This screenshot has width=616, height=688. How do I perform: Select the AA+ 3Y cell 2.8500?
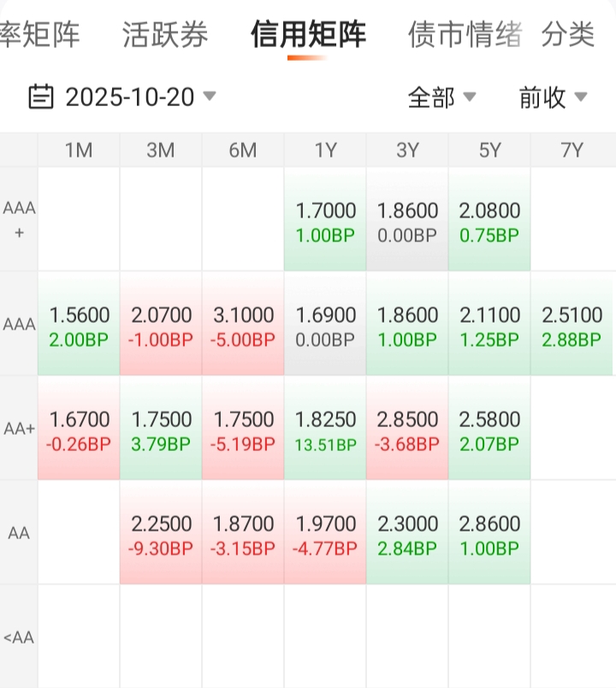[x=407, y=429]
